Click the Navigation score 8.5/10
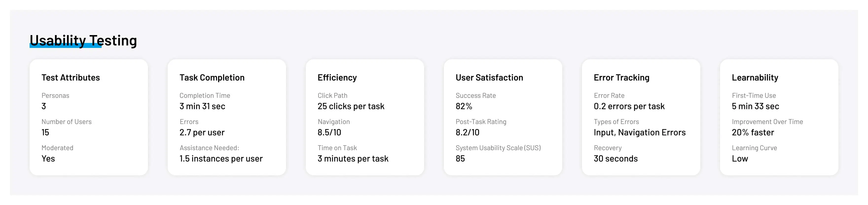 coord(329,132)
